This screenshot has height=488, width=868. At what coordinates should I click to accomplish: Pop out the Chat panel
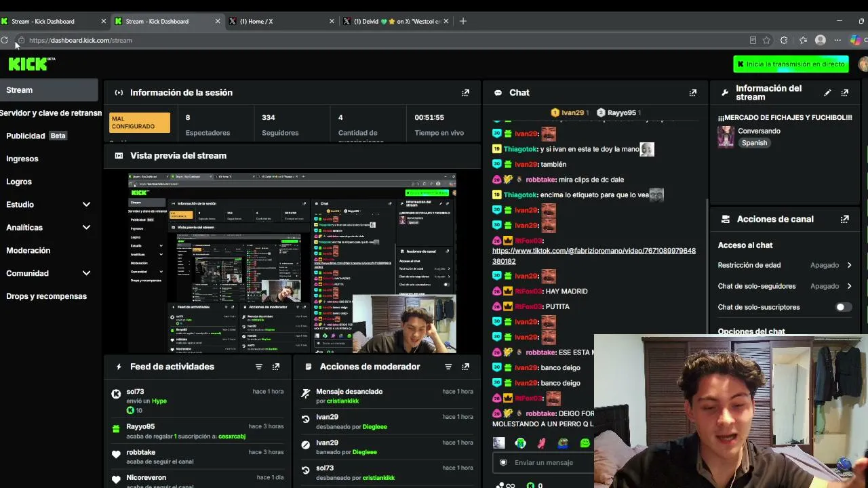coord(692,93)
